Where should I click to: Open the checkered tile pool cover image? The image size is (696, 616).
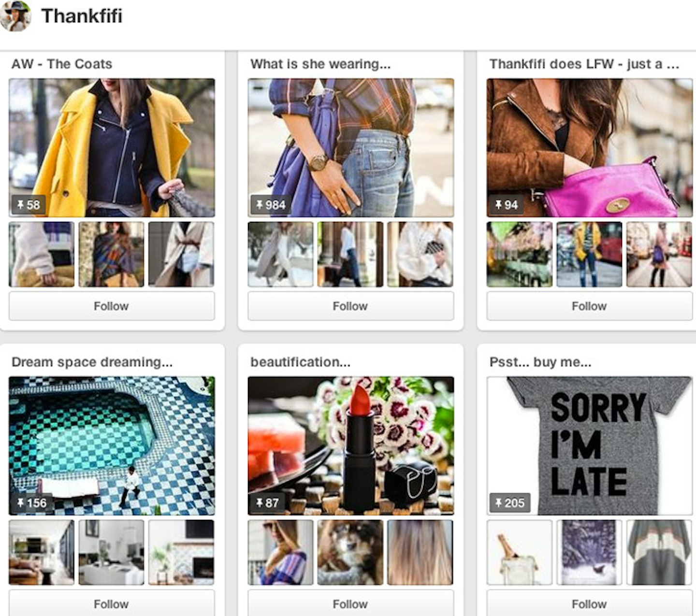[x=112, y=446]
